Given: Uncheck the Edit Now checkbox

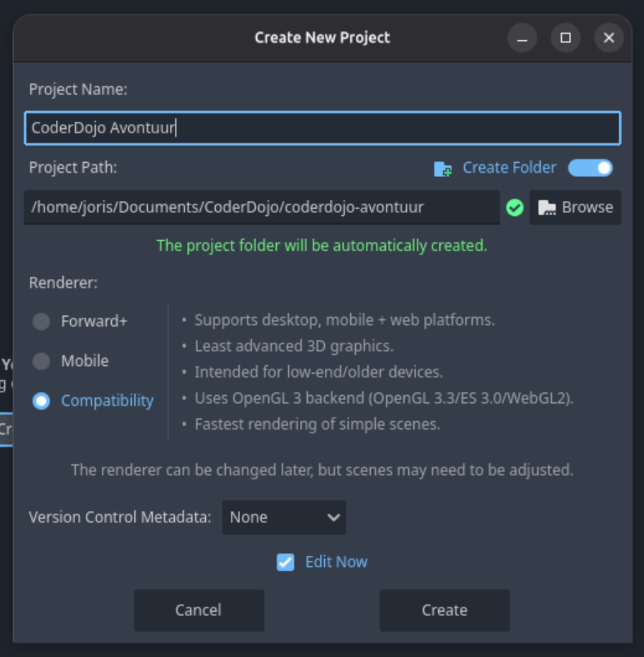Looking at the screenshot, I should pos(286,562).
